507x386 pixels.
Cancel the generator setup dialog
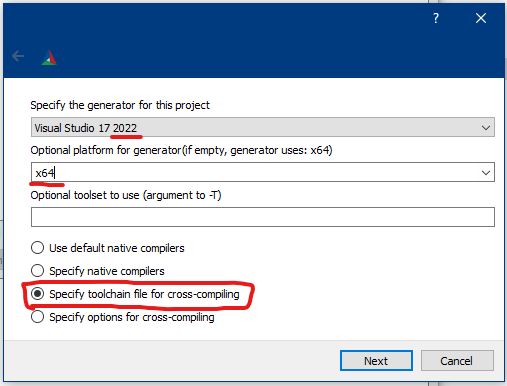click(x=457, y=361)
